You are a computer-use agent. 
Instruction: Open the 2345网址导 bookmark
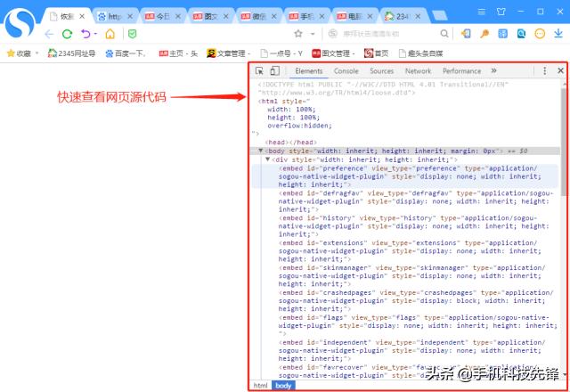[x=71, y=53]
